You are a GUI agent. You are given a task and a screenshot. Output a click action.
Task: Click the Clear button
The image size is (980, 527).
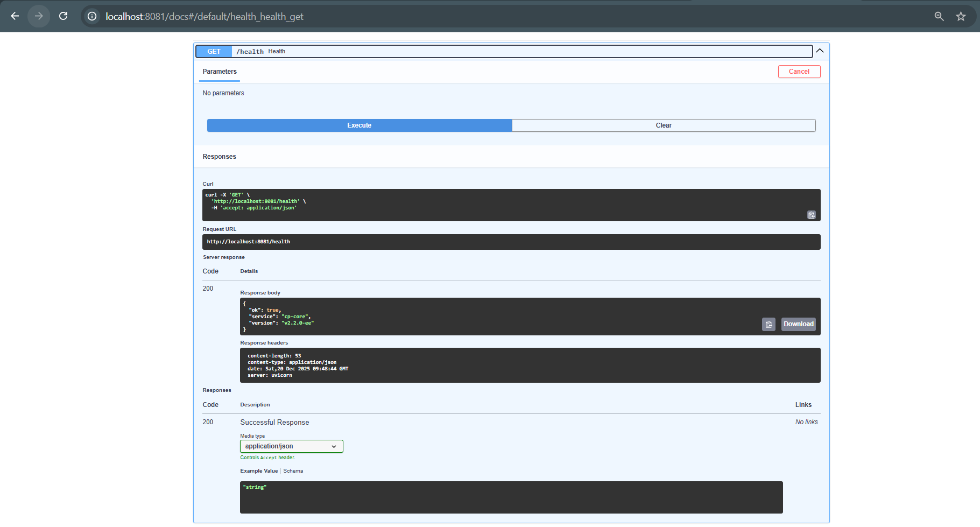[664, 125]
